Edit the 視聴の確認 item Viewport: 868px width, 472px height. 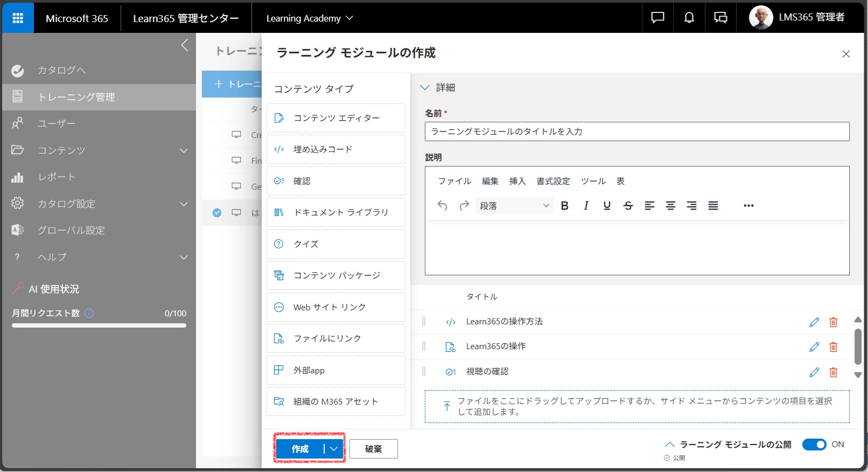(x=814, y=372)
